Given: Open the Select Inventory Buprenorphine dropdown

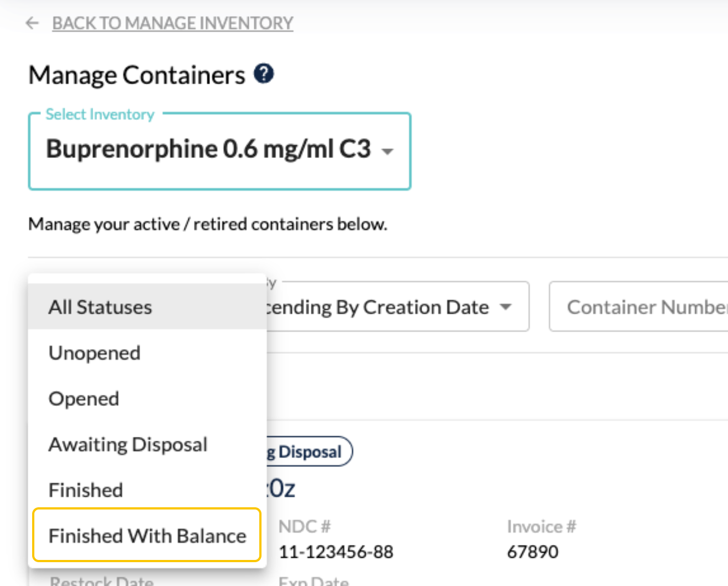Looking at the screenshot, I should (x=208, y=149).
